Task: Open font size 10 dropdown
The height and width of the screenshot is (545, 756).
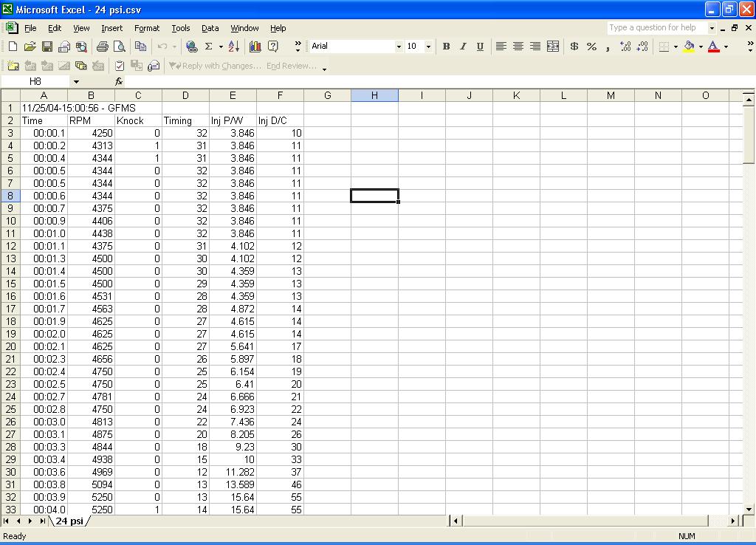Action: tap(428, 47)
